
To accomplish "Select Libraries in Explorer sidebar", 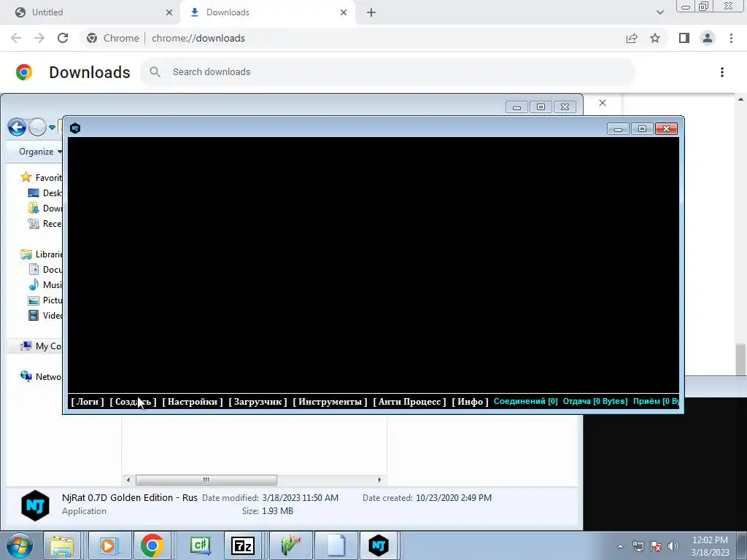I will pyautogui.click(x=41, y=254).
